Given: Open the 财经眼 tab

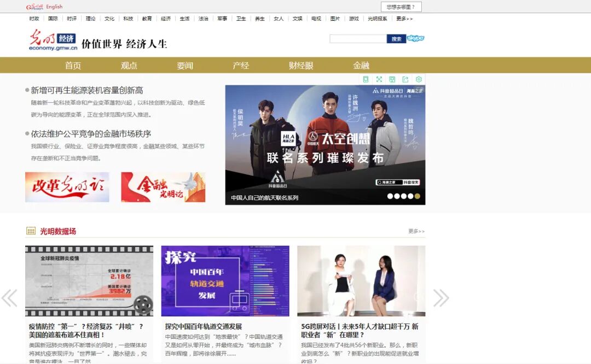Looking at the screenshot, I should coord(301,66).
